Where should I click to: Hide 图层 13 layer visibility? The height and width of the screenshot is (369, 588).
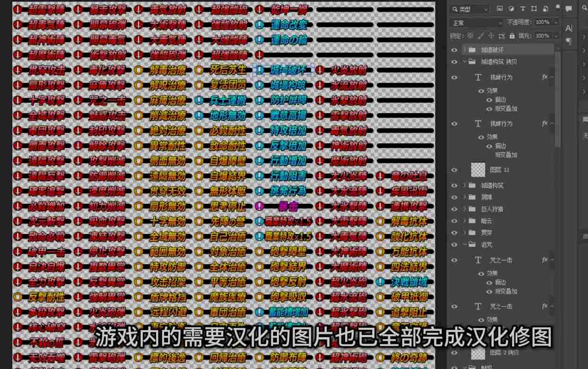coord(454,170)
